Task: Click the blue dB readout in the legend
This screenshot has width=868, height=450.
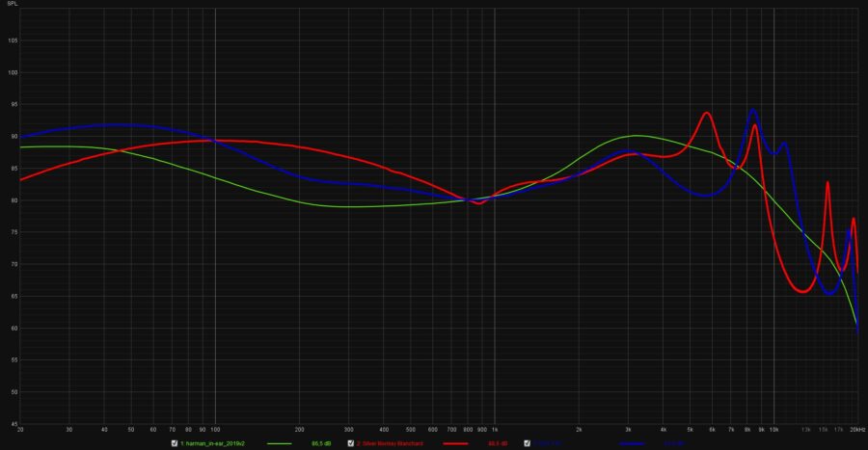Action: [x=674, y=443]
